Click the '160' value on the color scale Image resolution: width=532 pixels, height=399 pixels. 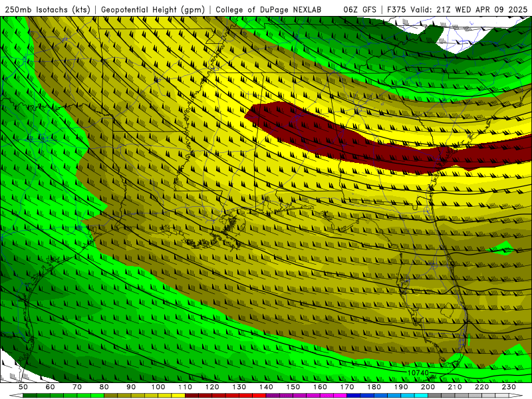point(320,387)
